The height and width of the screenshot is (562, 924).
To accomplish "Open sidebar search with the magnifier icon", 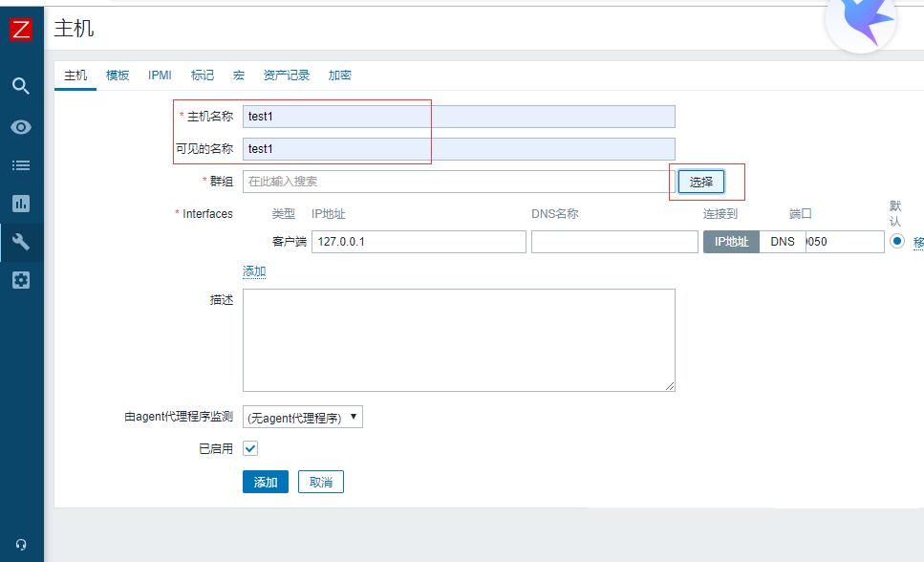I will point(21,85).
